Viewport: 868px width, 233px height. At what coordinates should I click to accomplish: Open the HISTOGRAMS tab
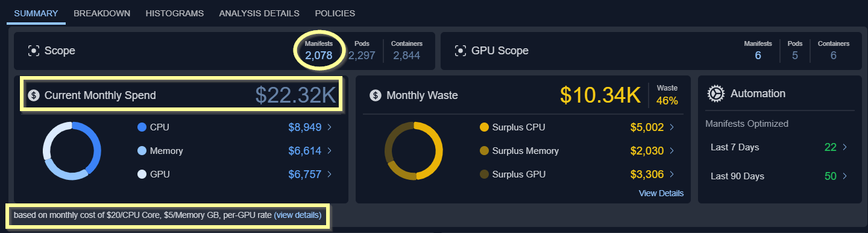pyautogui.click(x=175, y=13)
